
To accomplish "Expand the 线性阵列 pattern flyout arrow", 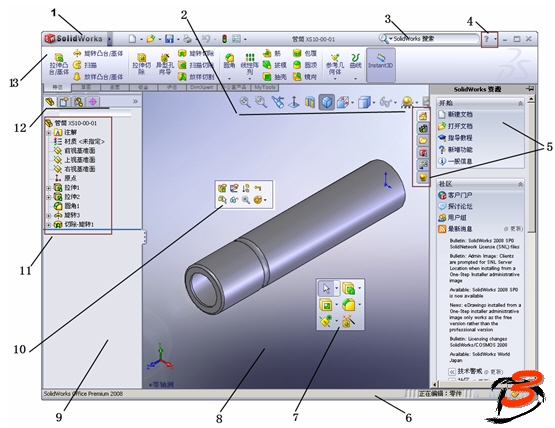I will coord(250,78).
